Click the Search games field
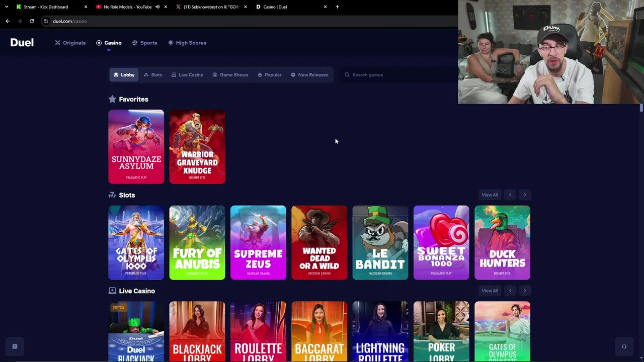The height and width of the screenshot is (362, 644). pos(398,75)
